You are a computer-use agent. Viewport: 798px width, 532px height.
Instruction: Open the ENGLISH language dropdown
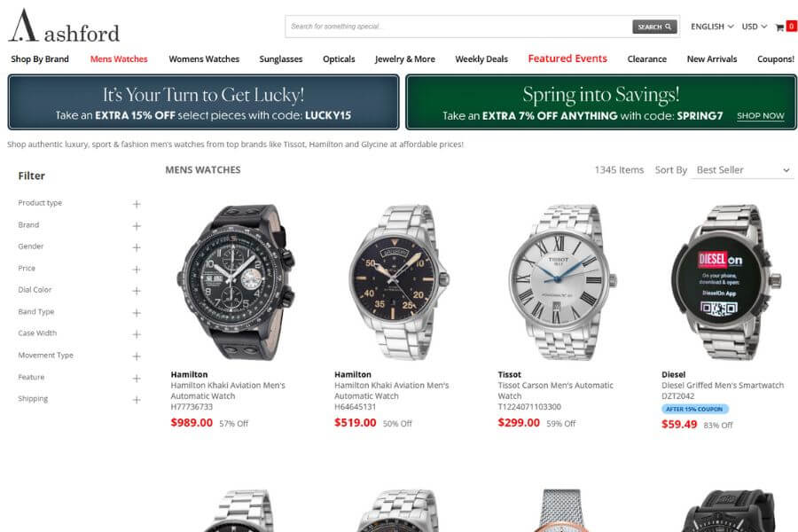click(x=712, y=27)
